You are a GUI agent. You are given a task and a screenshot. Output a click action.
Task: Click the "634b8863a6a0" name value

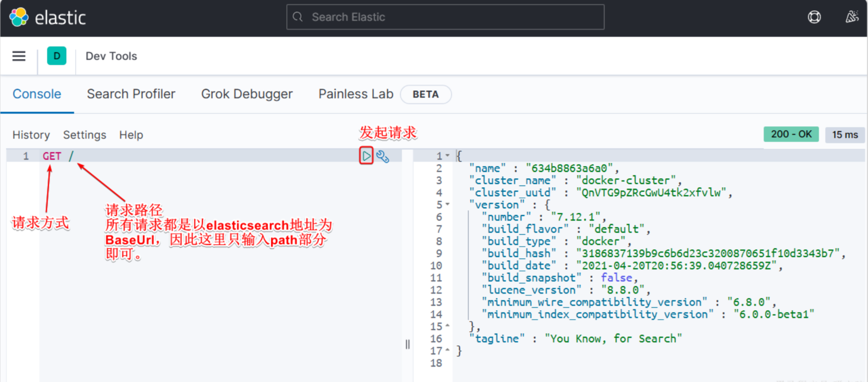(569, 168)
